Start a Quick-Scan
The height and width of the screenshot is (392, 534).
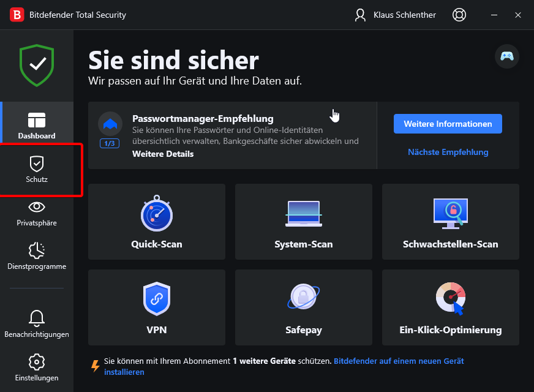[x=157, y=222]
